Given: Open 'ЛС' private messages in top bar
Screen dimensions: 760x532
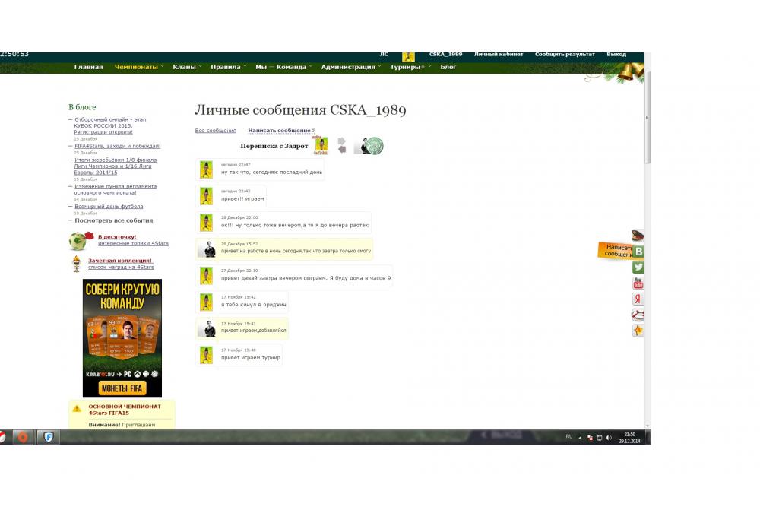Looking at the screenshot, I should pyautogui.click(x=384, y=54).
